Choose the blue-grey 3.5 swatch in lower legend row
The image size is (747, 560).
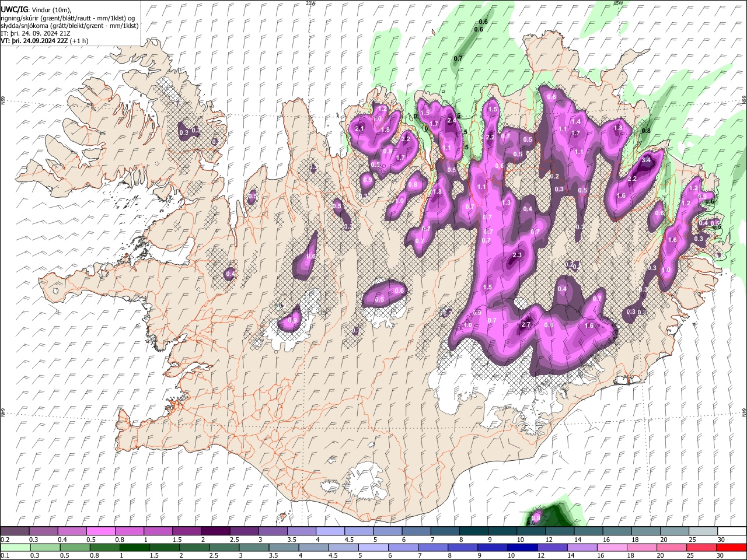tap(283, 548)
